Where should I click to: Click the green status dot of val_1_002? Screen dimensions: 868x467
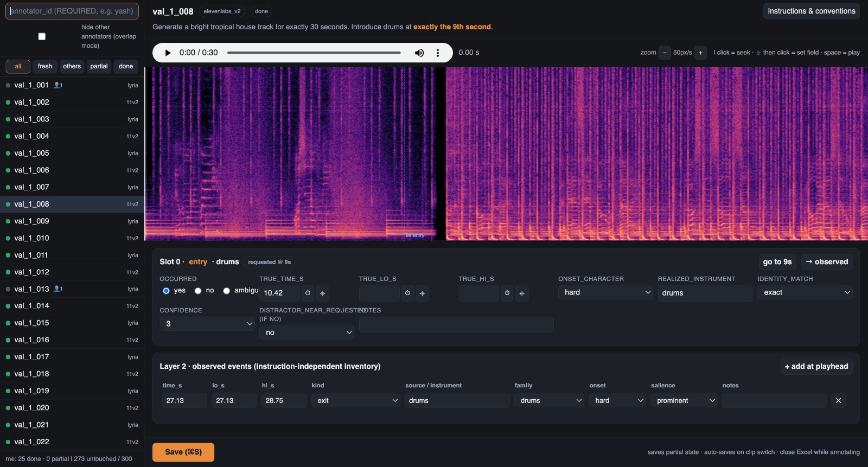(x=8, y=102)
